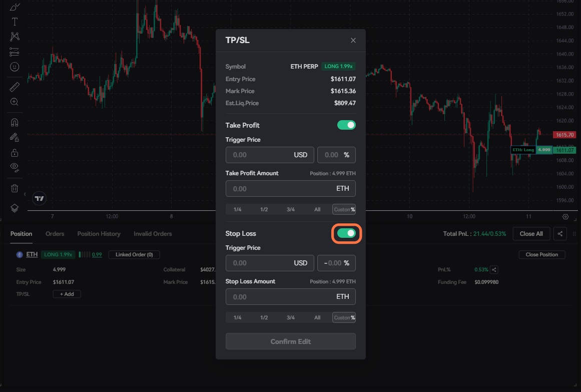Click the ETH coin icon in position row
This screenshot has height=392, width=581.
20,254
